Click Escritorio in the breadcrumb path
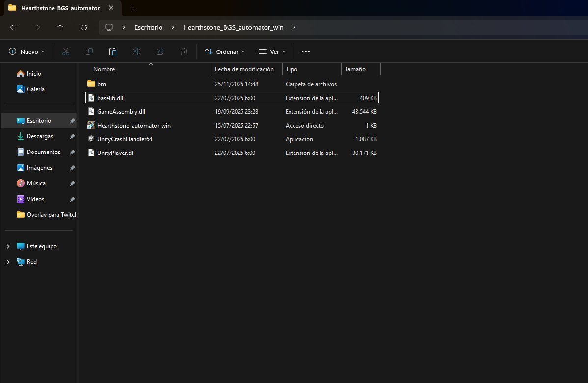The width and height of the screenshot is (588, 383). 149,27
